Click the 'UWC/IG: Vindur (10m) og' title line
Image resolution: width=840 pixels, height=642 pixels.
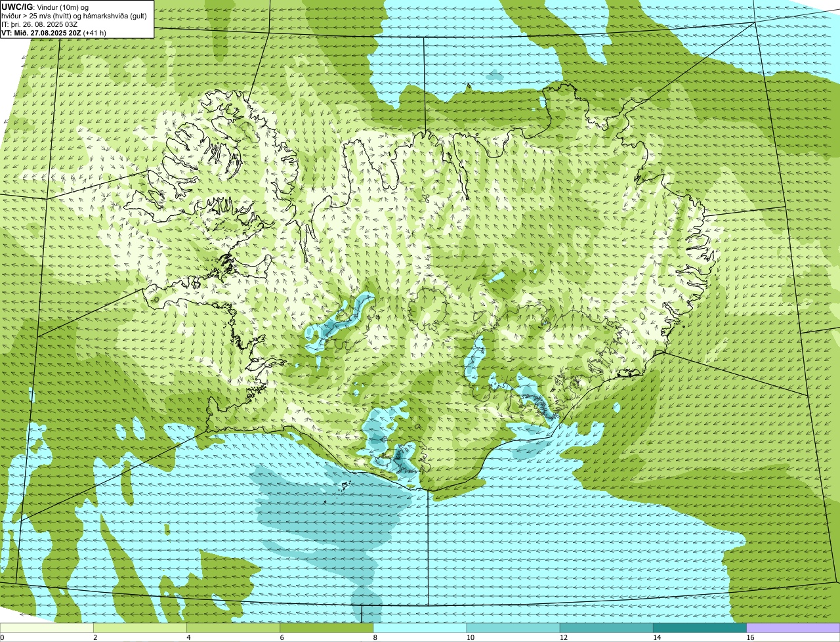(45, 7)
